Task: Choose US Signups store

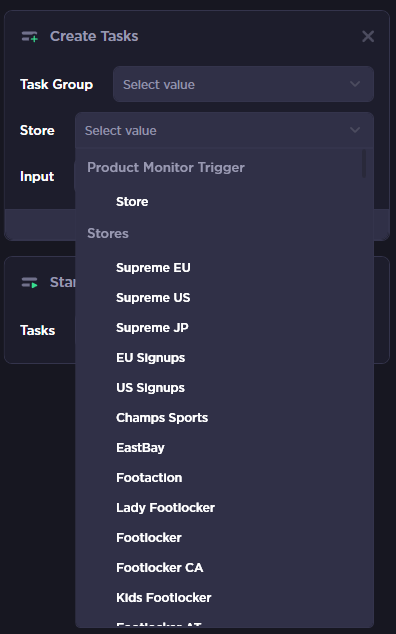Action: (x=224, y=387)
